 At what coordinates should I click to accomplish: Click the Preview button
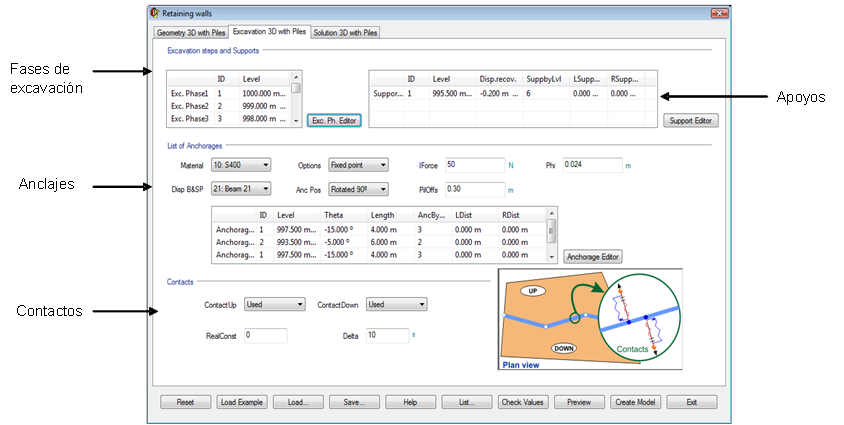(x=579, y=402)
